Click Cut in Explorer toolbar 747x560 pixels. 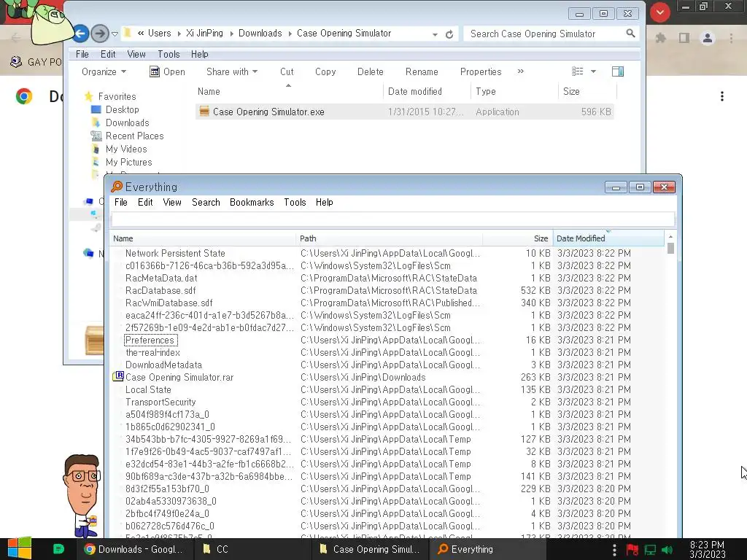tap(287, 71)
